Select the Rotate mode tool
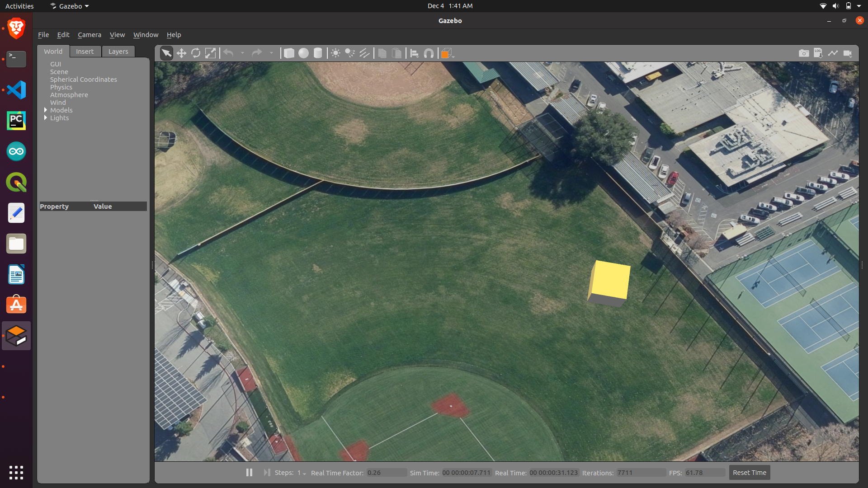Viewport: 868px width, 488px height. [196, 53]
